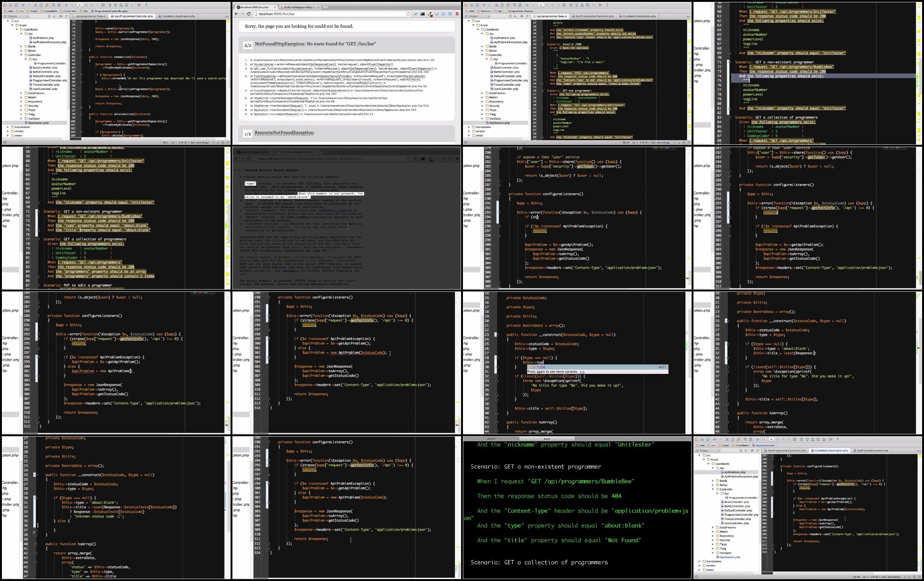Bookmark localhost:8000/foo/bar with the star icon

pos(408,14)
